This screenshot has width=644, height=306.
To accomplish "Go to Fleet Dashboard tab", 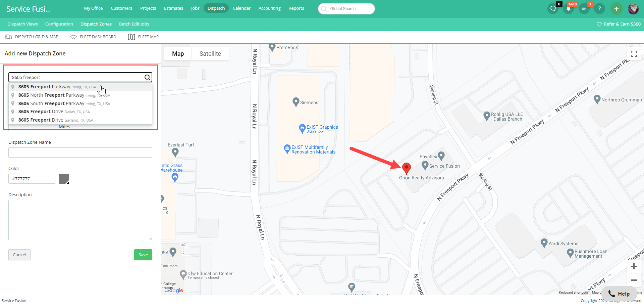I will point(93,37).
